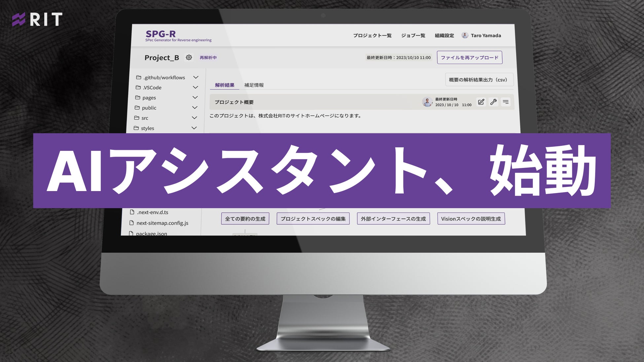The image size is (644, 362).
Task: Switch to the 補足情報 tab
Action: (254, 85)
